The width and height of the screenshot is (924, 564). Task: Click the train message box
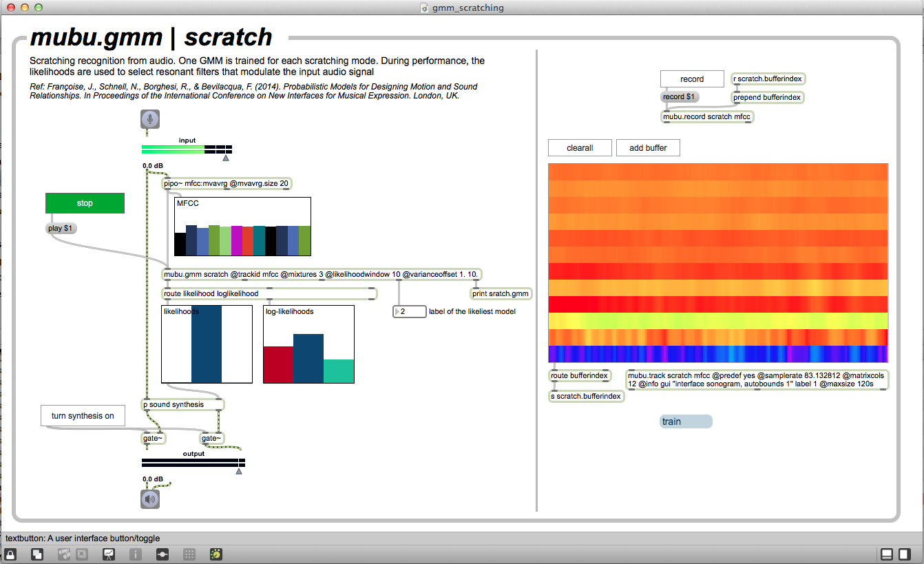coord(685,421)
